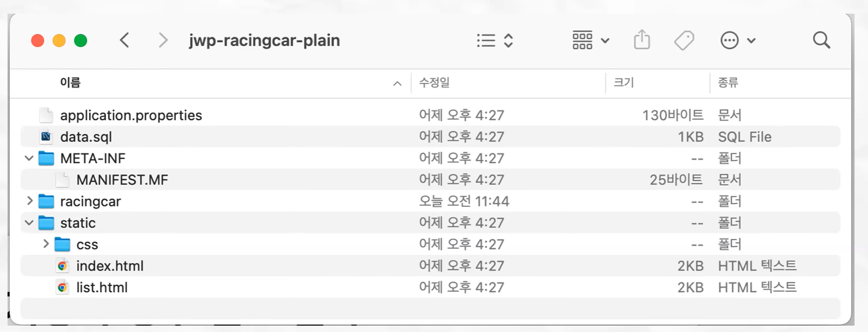Click the SQL File kind label
The width and height of the screenshot is (868, 332).
click(745, 136)
